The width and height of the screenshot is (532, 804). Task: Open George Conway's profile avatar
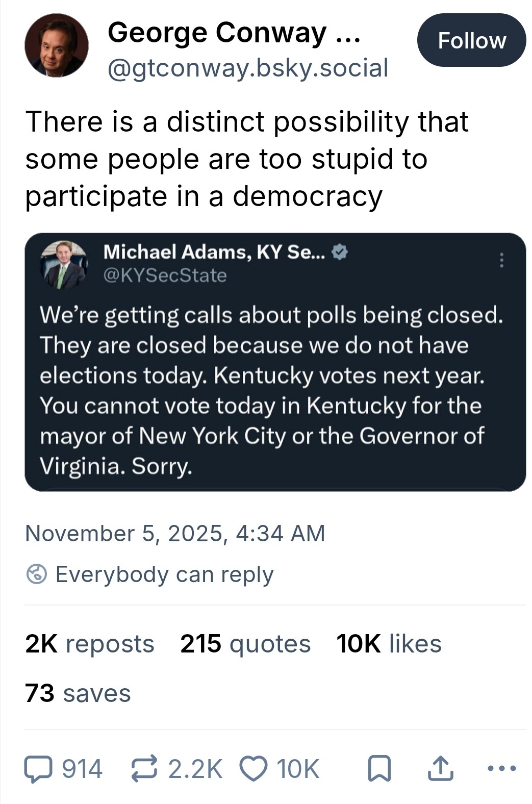[x=57, y=45]
